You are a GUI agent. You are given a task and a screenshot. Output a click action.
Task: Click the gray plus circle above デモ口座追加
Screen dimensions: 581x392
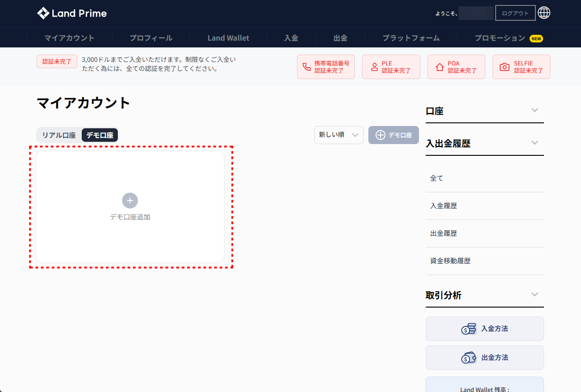(130, 201)
